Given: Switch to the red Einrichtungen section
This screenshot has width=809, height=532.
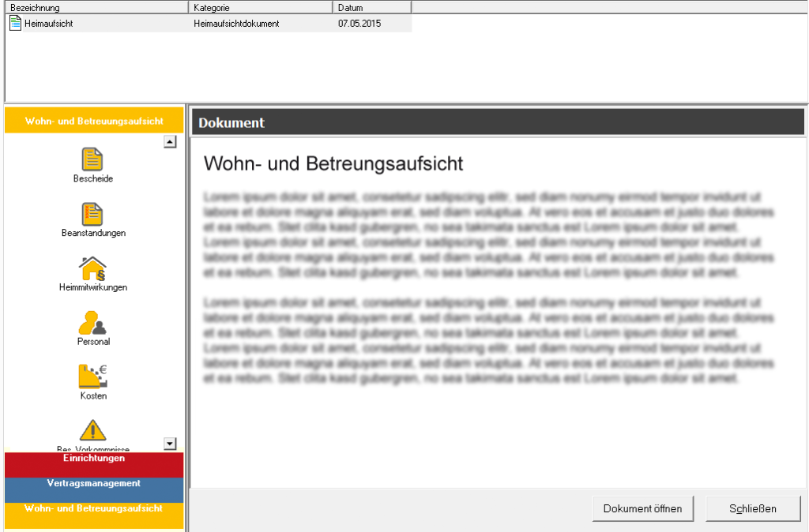Looking at the screenshot, I should click(x=94, y=459).
